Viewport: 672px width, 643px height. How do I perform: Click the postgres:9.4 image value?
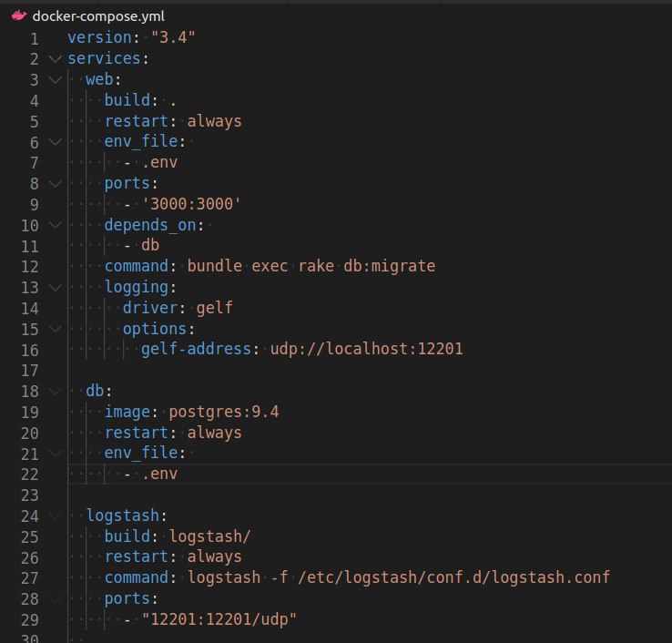pos(224,412)
